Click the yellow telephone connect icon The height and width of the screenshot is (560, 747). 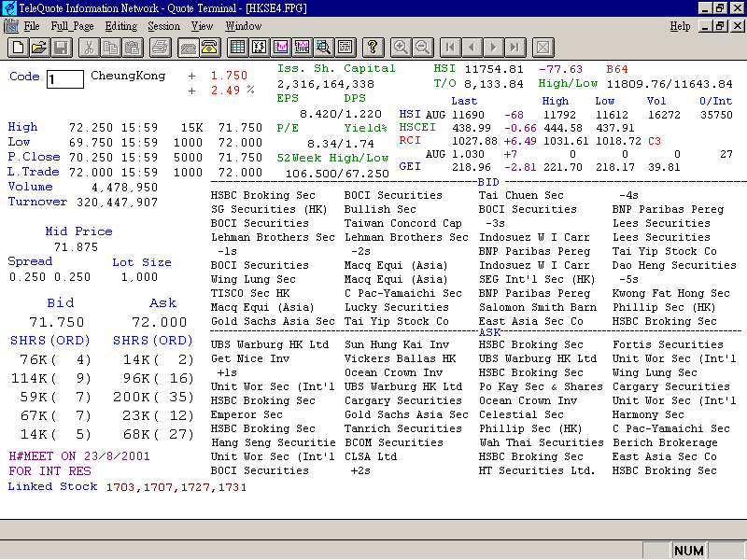point(209,48)
